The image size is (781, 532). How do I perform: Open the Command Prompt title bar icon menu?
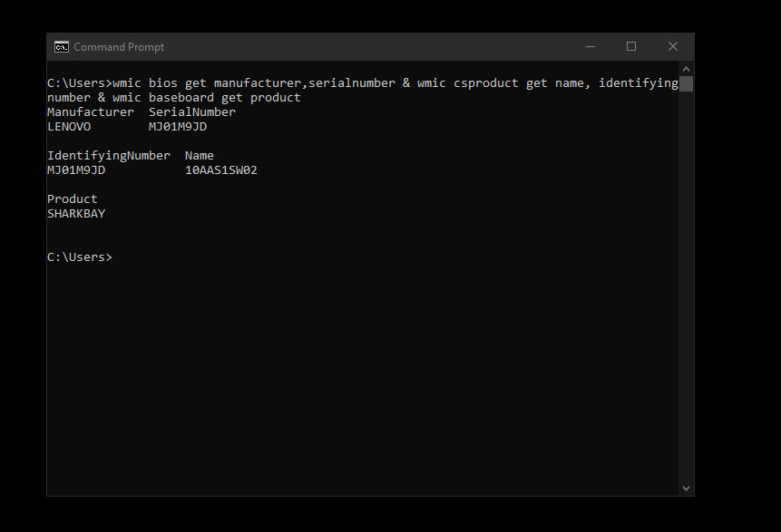62,47
